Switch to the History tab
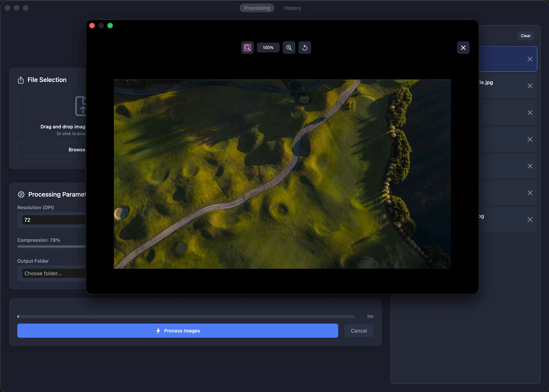549x392 pixels. pyautogui.click(x=292, y=8)
